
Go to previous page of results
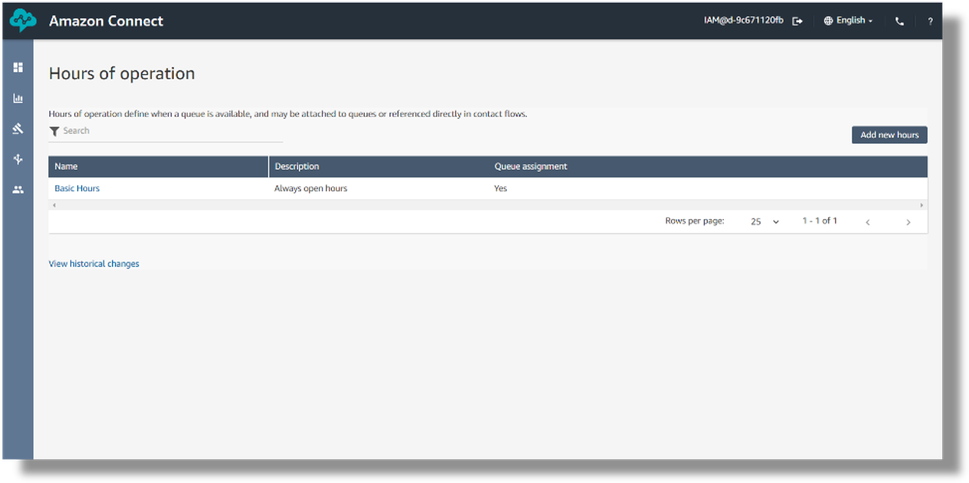pos(867,222)
